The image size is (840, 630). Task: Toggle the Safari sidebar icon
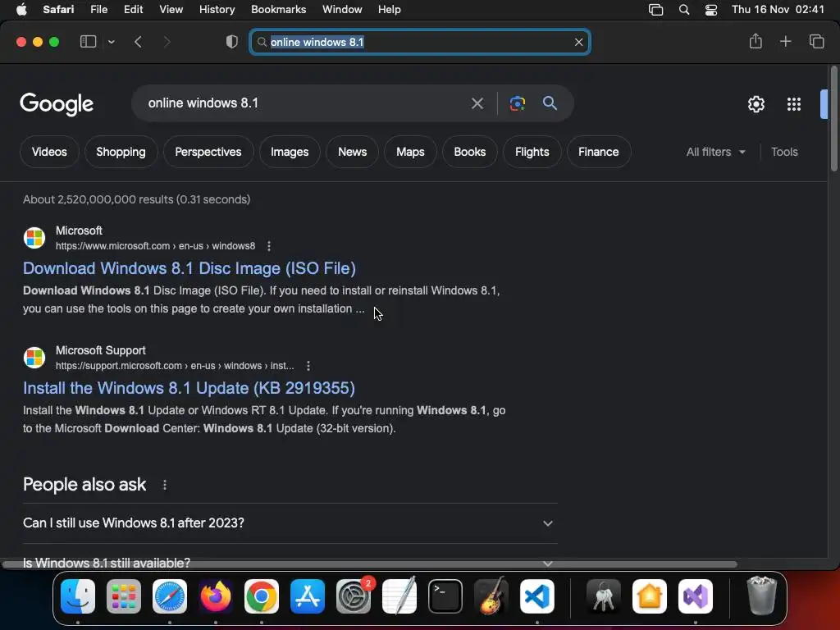click(88, 41)
